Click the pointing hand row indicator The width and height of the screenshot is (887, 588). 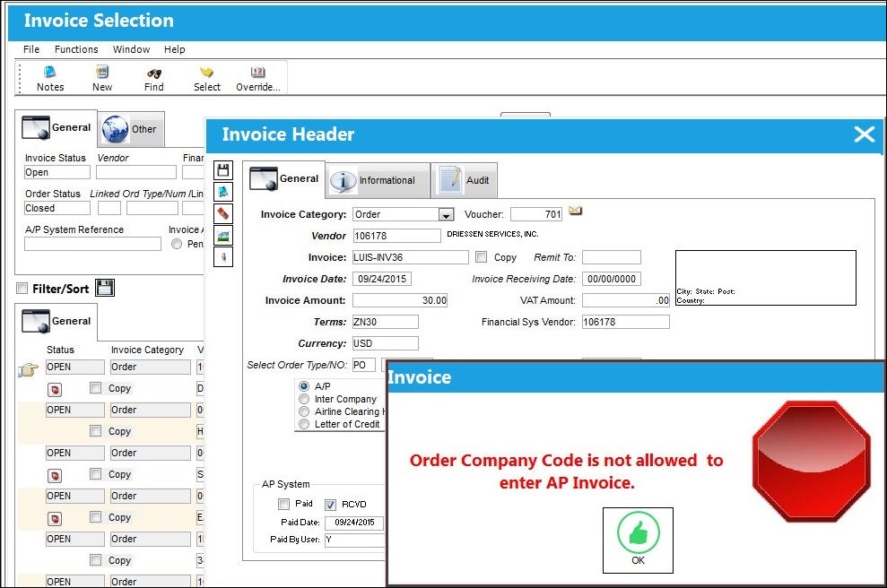[28, 370]
